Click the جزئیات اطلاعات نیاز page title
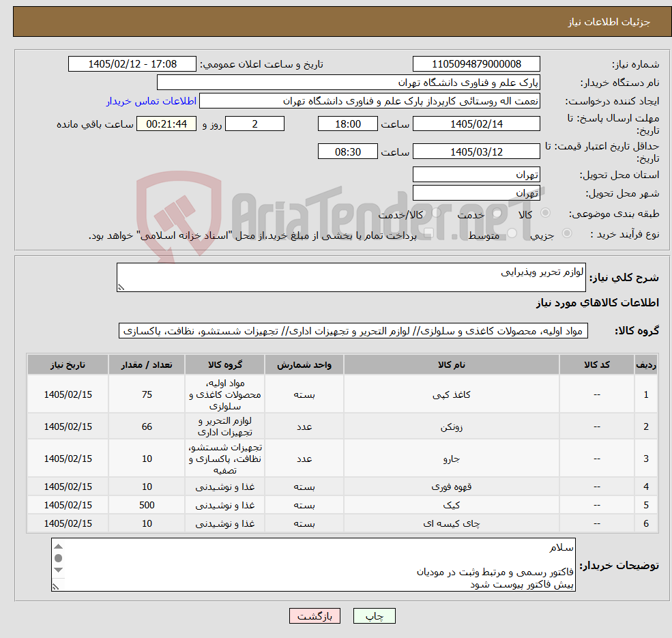The image size is (672, 638). pyautogui.click(x=609, y=22)
